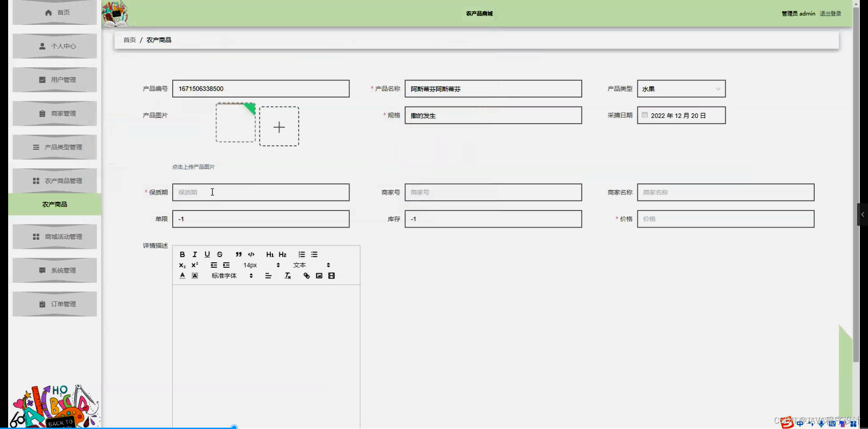This screenshot has width=868, height=429.
Task: Open 产品类型管理 in the sidebar
Action: 55,147
